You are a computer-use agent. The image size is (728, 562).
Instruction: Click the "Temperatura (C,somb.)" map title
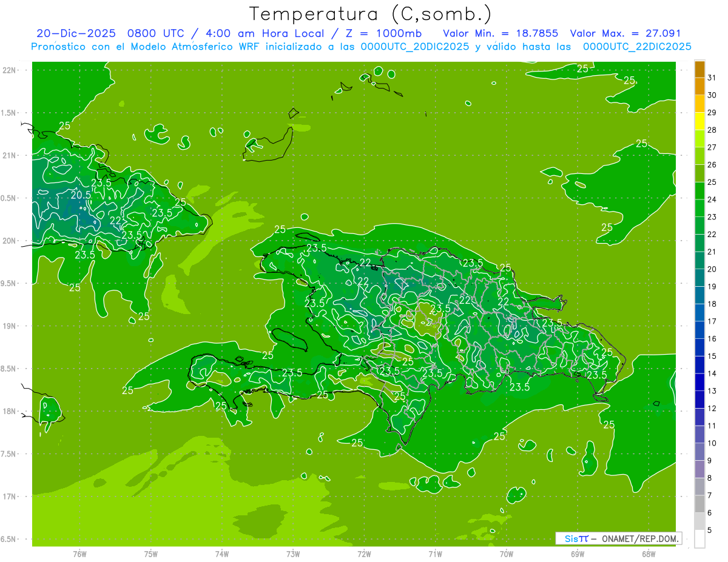[371, 14]
